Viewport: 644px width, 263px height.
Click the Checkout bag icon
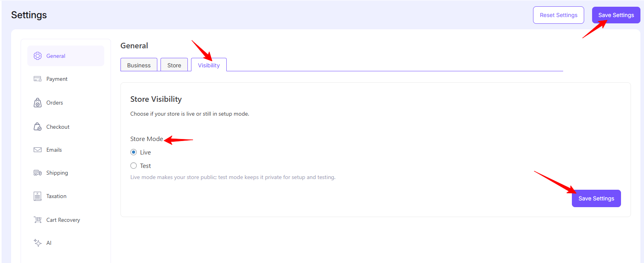pyautogui.click(x=38, y=127)
